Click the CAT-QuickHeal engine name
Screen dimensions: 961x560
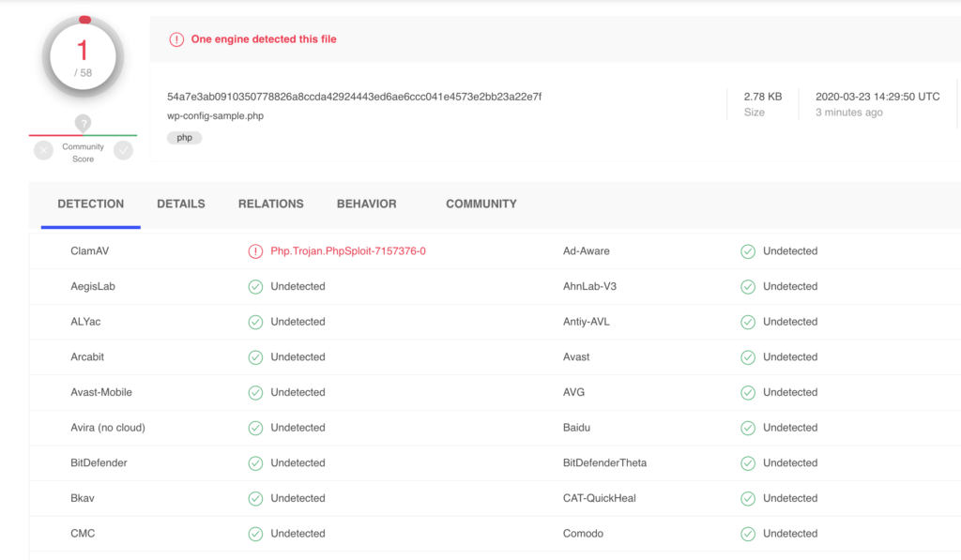tap(600, 498)
